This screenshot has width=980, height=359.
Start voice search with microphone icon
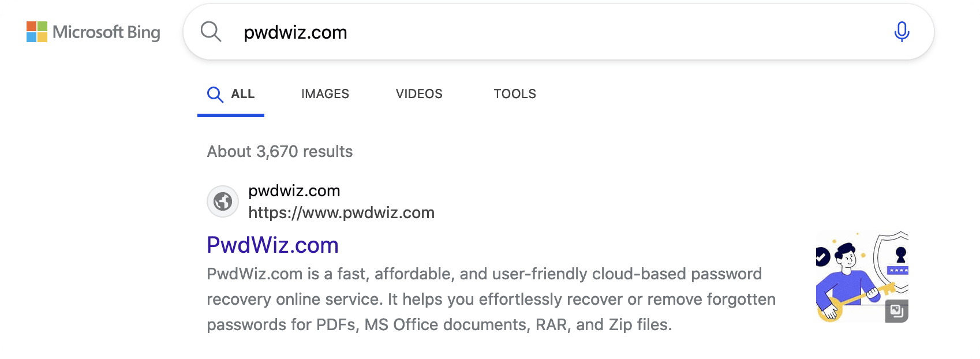[x=902, y=32]
